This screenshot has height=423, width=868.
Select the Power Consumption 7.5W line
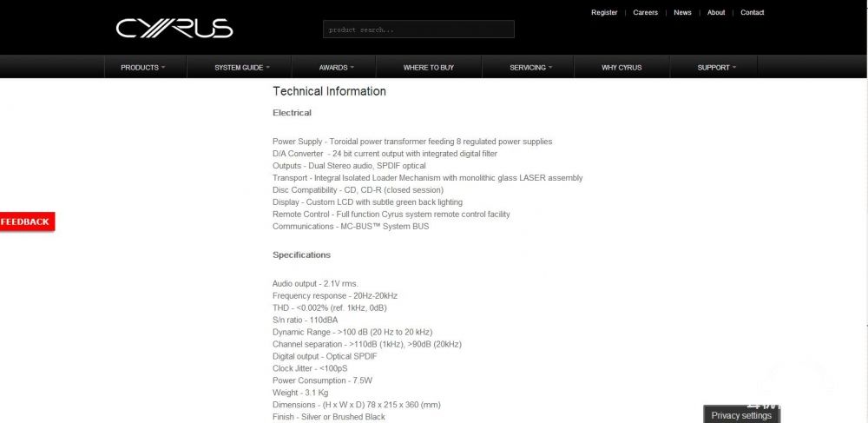pyautogui.click(x=323, y=381)
